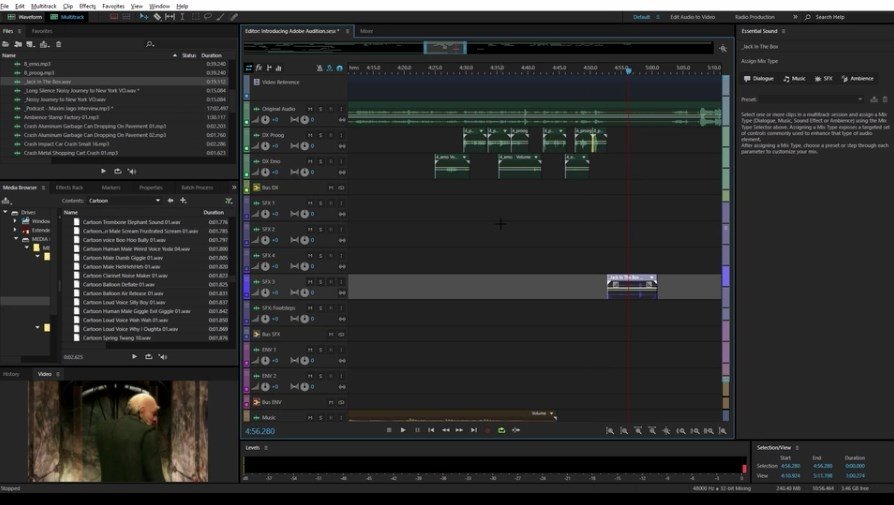
Task: Select the Razor tool in toolbar
Action: (157, 17)
